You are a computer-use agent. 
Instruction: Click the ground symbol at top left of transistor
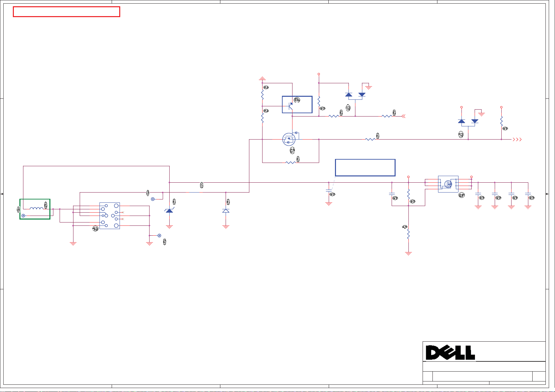click(x=262, y=79)
